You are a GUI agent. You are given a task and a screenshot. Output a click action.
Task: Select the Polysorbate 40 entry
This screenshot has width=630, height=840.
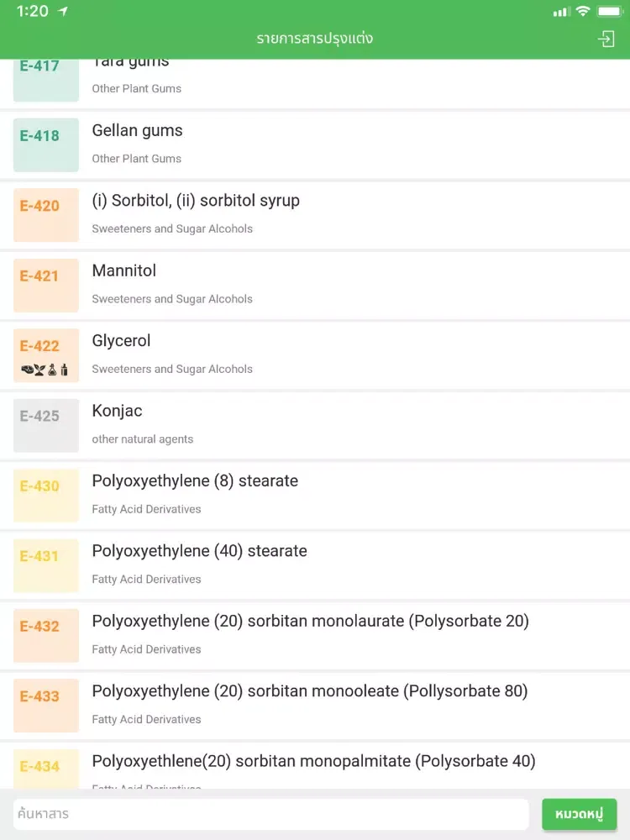315,766
